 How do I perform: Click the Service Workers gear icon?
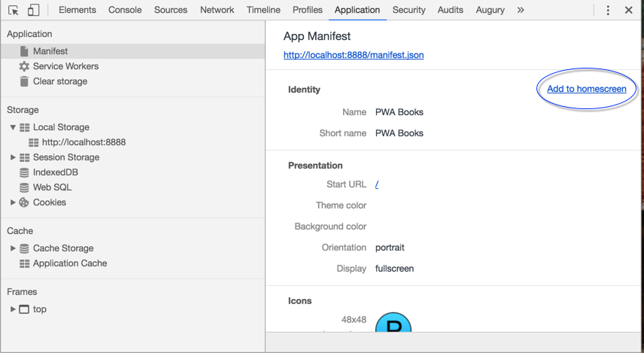pos(24,66)
